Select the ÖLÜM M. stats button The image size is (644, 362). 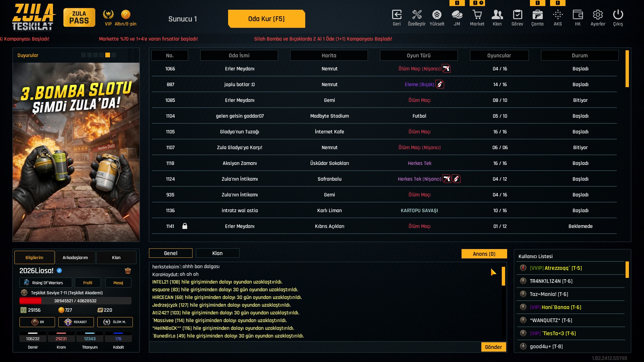tap(115, 322)
